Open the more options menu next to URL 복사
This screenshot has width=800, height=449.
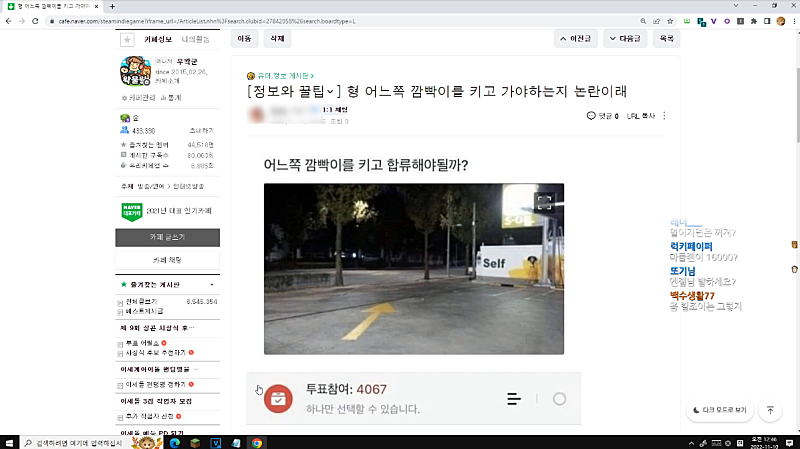coord(664,116)
